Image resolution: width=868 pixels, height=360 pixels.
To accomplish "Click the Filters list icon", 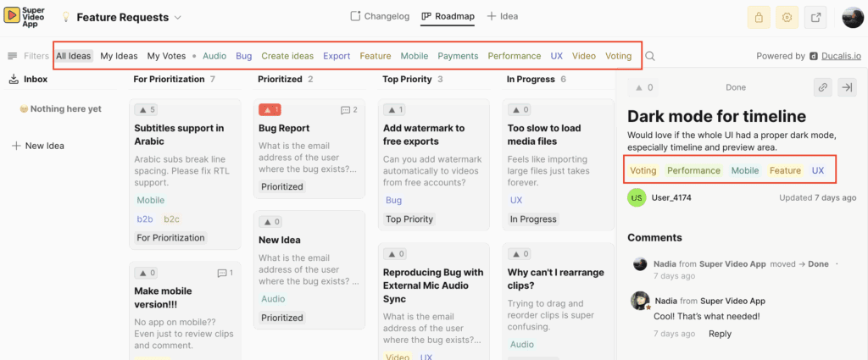I will pyautogui.click(x=13, y=57).
